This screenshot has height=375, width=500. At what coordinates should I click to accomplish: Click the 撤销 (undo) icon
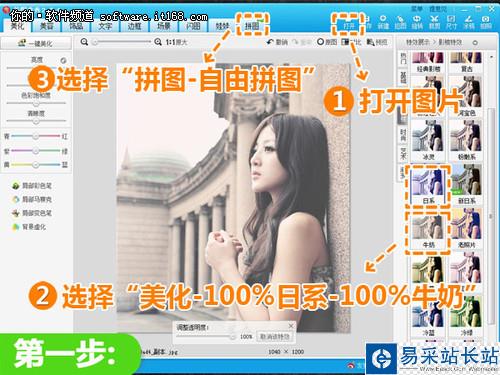277,42
